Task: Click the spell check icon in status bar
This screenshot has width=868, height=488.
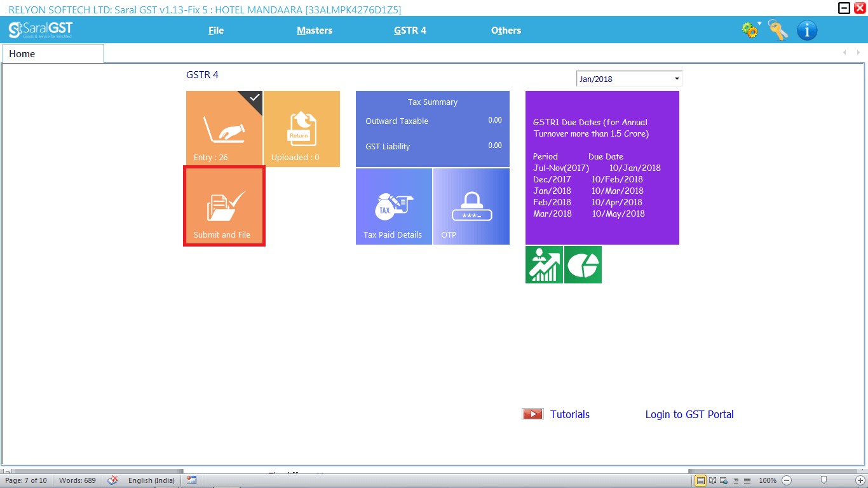Action: coord(113,480)
